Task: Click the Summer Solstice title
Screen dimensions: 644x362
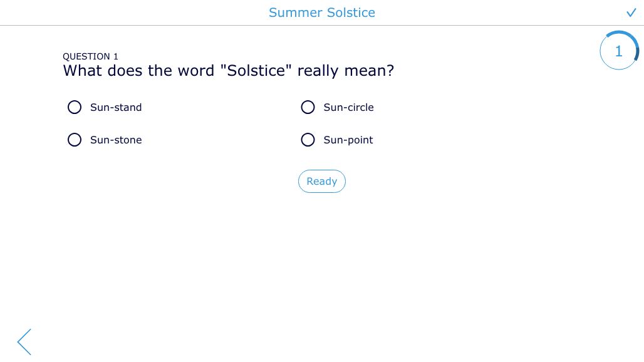Action: (322, 13)
